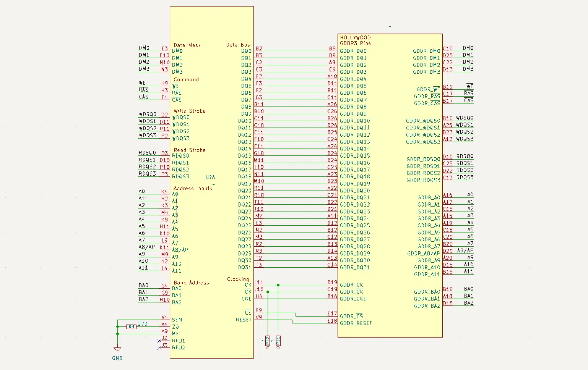This screenshot has height=370, width=588.
Task: Select the GDDR3 Pins label
Action: click(x=355, y=43)
